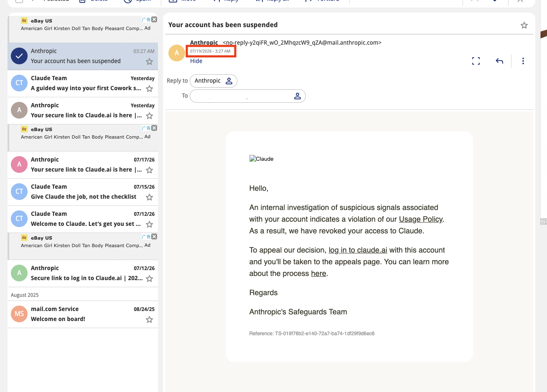Open the three-dot more options menu
The width and height of the screenshot is (547, 392).
click(523, 61)
